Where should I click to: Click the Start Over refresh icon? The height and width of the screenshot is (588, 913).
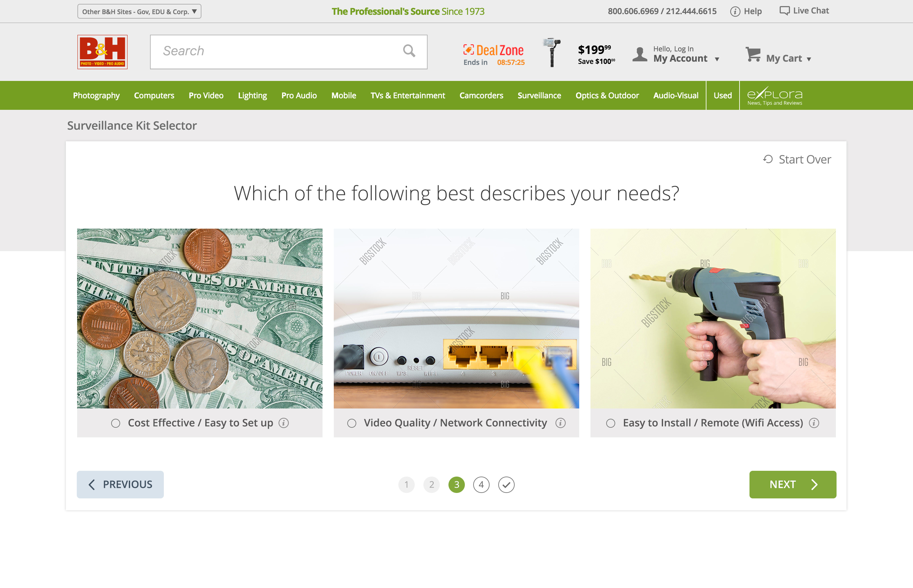pos(767,159)
